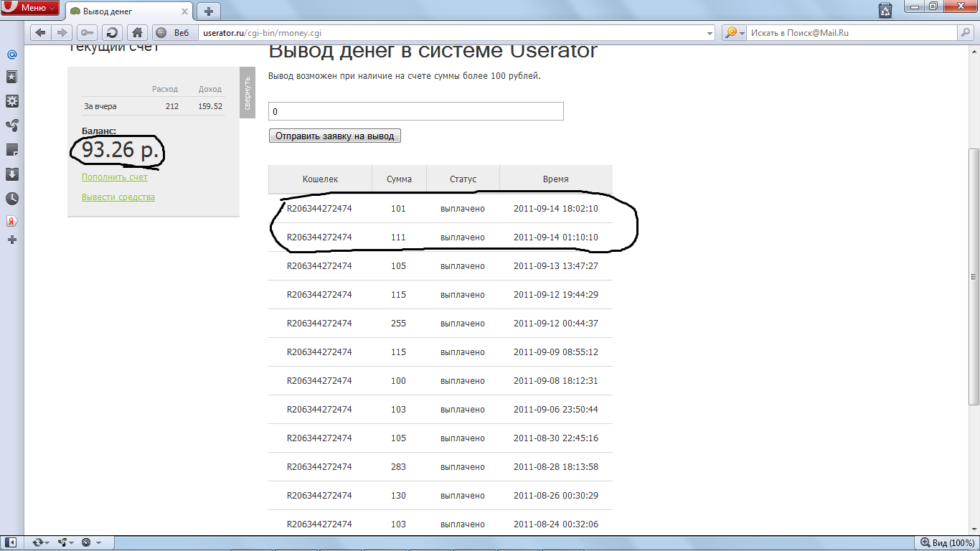
Task: Click the Статус column header
Action: [x=463, y=179]
